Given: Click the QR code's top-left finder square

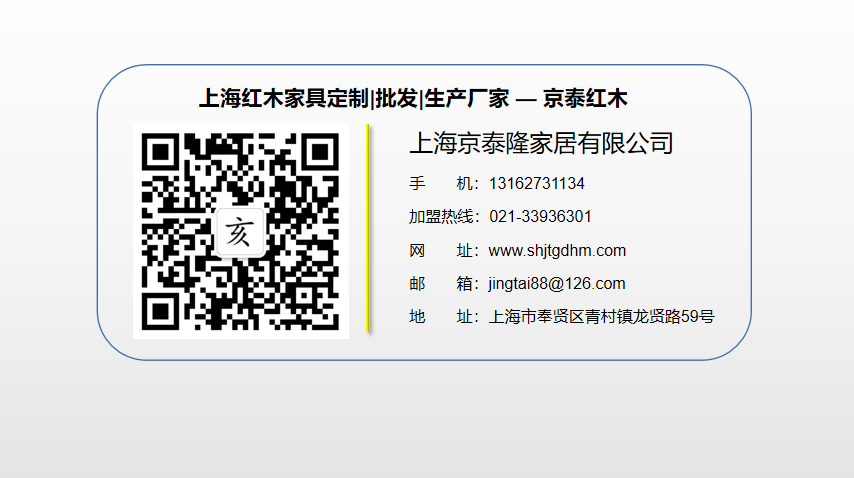Looking at the screenshot, I should pos(162,152).
